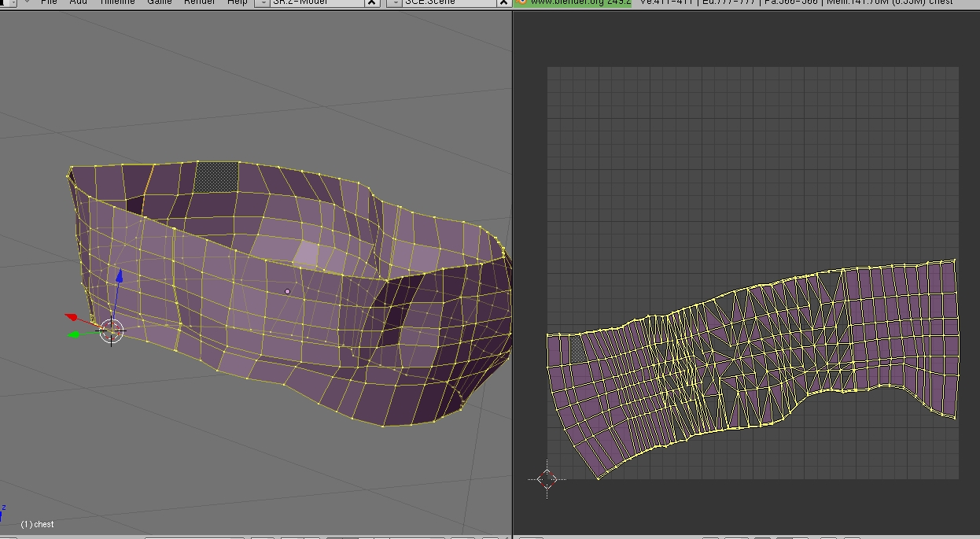Open the scene selector before SCE:Scene
The width and height of the screenshot is (980, 539).
(x=394, y=2)
